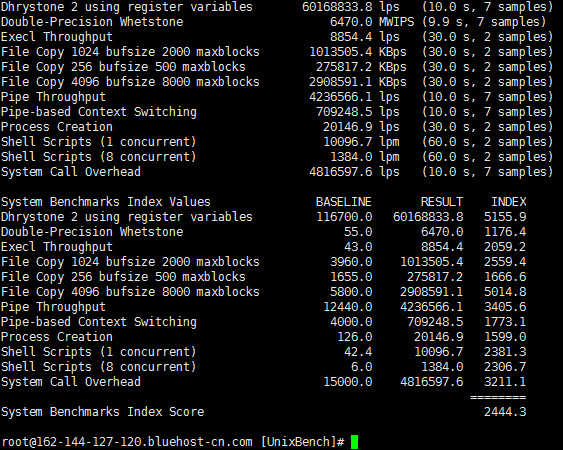Select Context Switching index 1773.1

(505, 322)
